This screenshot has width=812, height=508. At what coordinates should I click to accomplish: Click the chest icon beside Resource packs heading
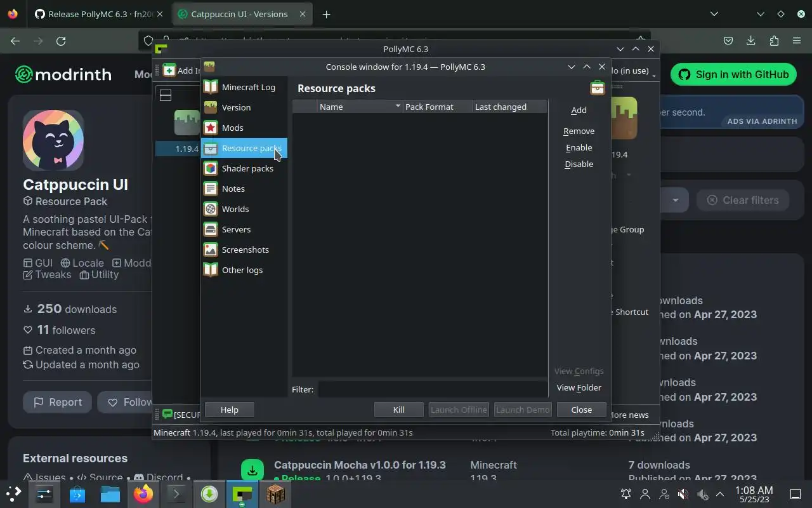pyautogui.click(x=597, y=88)
